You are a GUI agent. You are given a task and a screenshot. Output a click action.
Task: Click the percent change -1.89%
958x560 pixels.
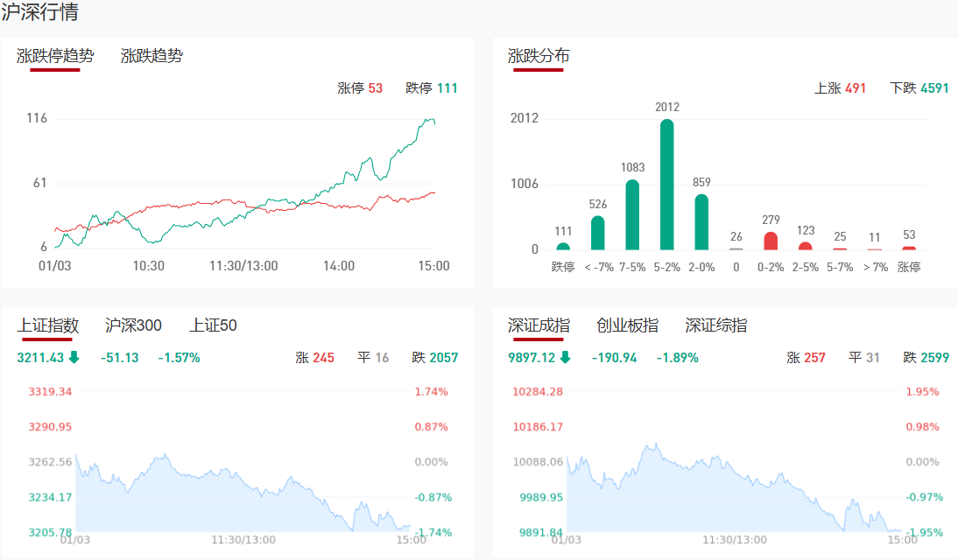tap(678, 357)
